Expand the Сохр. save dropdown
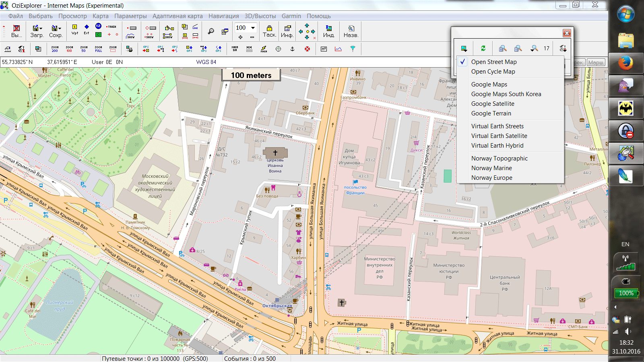The image size is (644, 362). pos(60,29)
